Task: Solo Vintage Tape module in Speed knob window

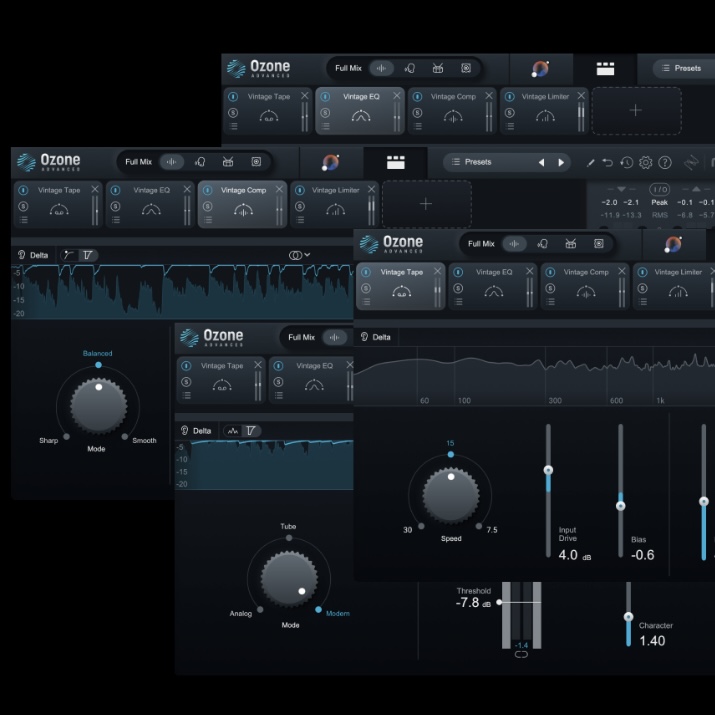Action: pos(366,288)
